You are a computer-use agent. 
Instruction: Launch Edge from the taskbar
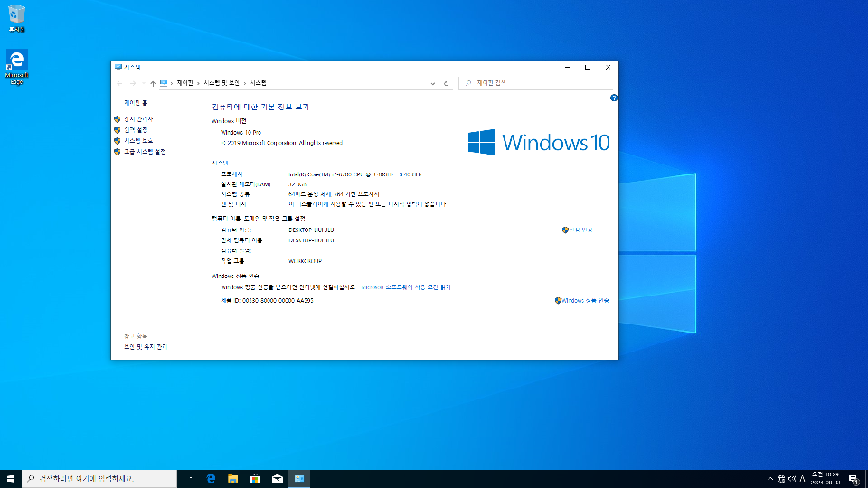coord(211,479)
